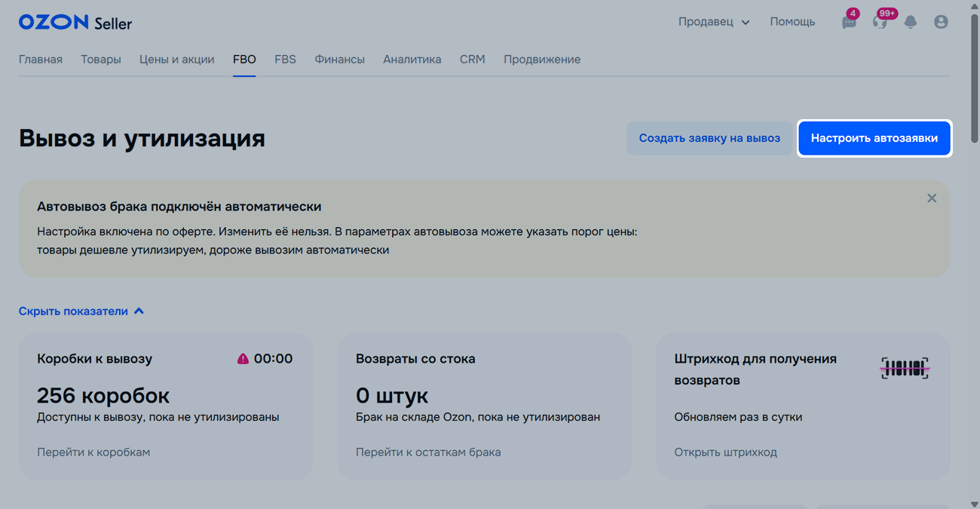
Task: Follow the Перейти к коробкам link
Action: (x=93, y=452)
